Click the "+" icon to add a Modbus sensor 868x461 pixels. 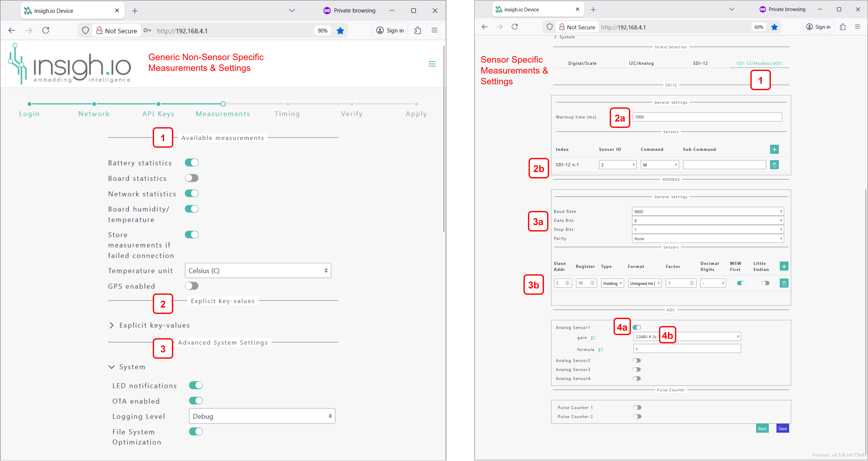click(x=784, y=266)
